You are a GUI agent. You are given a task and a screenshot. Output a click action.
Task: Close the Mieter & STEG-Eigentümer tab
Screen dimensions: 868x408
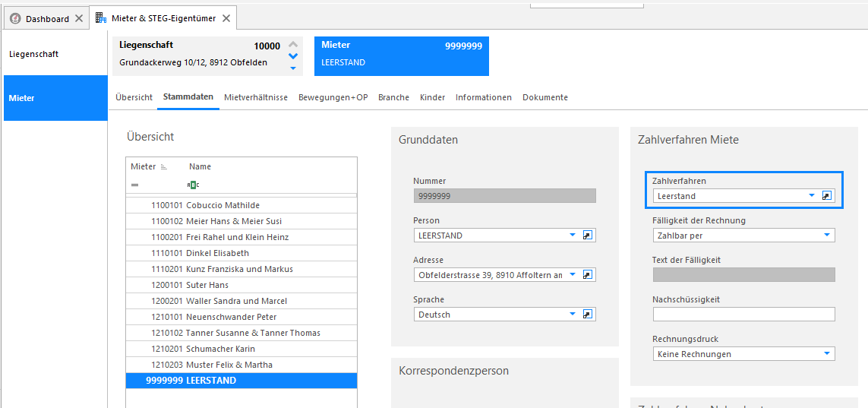point(226,18)
